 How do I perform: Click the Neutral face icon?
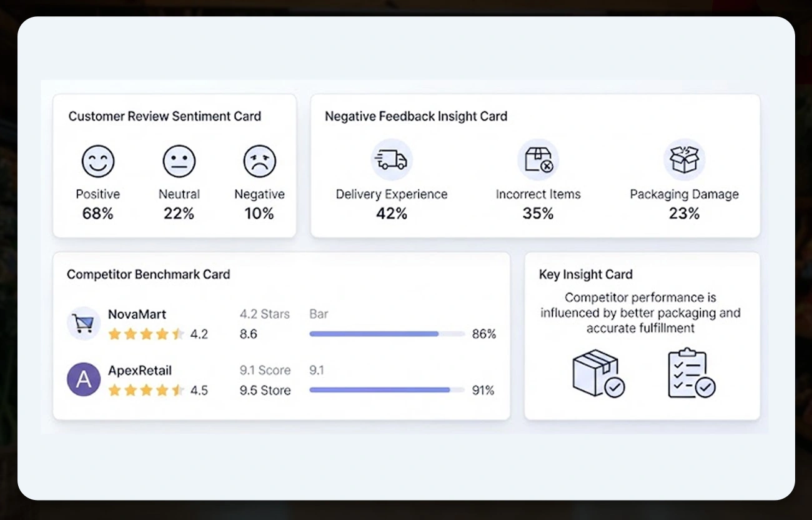tap(179, 161)
